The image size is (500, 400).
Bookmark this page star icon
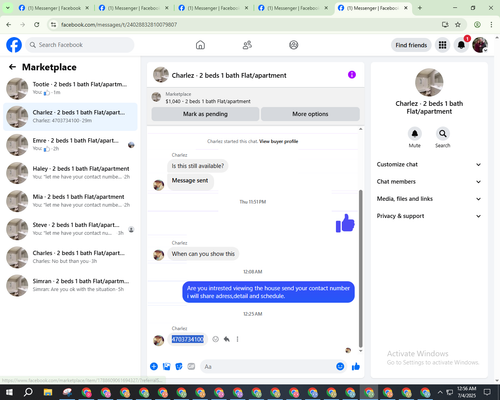coord(458,25)
